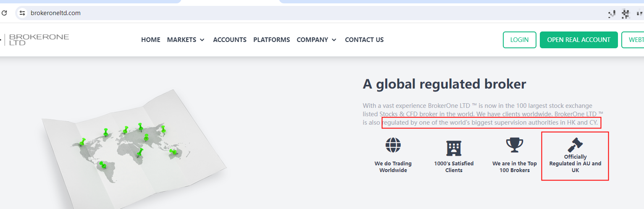Expand the COMPANY dropdown chevron
This screenshot has width=644, height=209.
pos(334,40)
